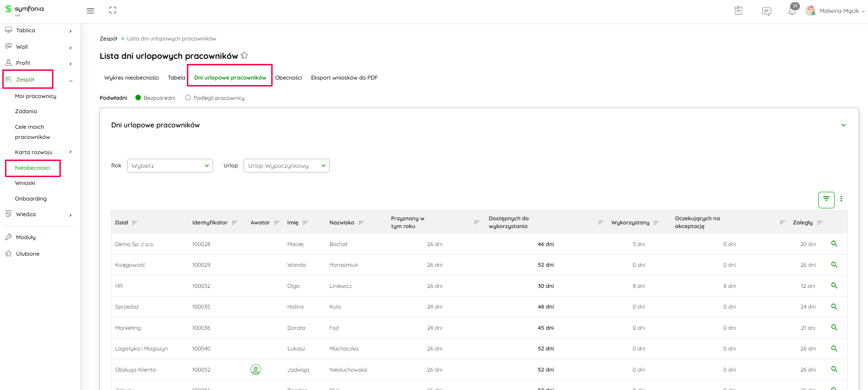This screenshot has width=868, height=390.
Task: Open Wnioski in the sidebar
Action: (25, 183)
